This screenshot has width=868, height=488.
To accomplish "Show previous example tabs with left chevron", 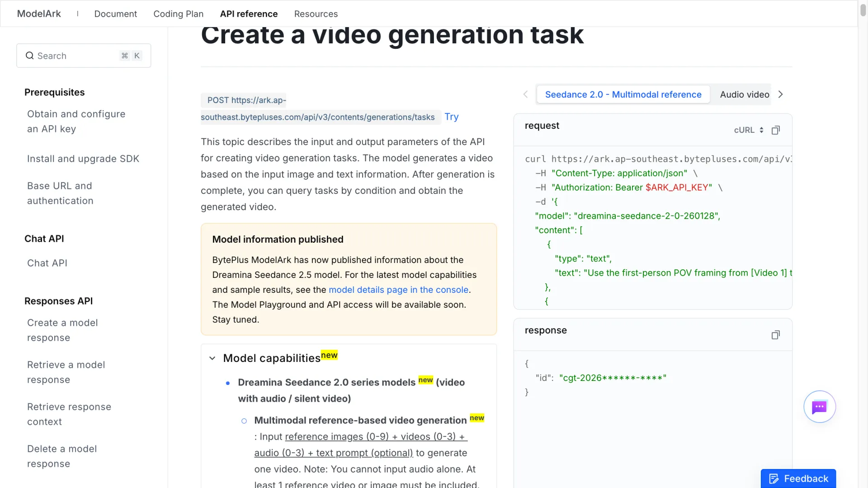I will tap(525, 94).
